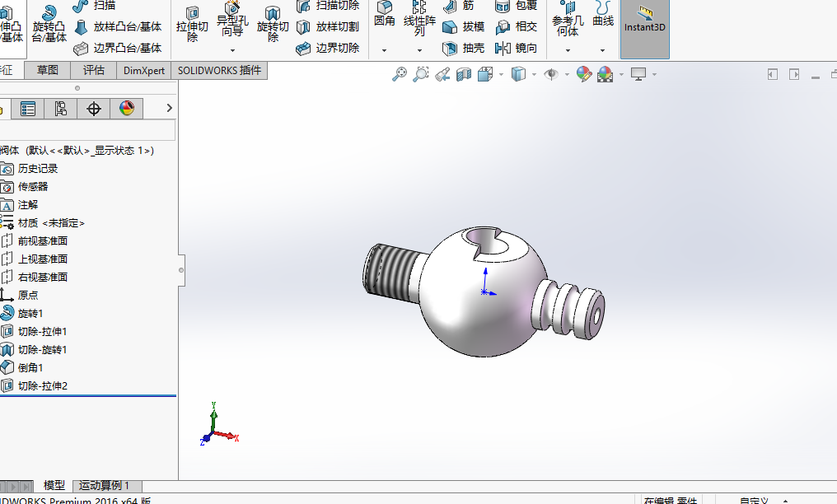Click the Section View icon
837x504 pixels.
463,74
